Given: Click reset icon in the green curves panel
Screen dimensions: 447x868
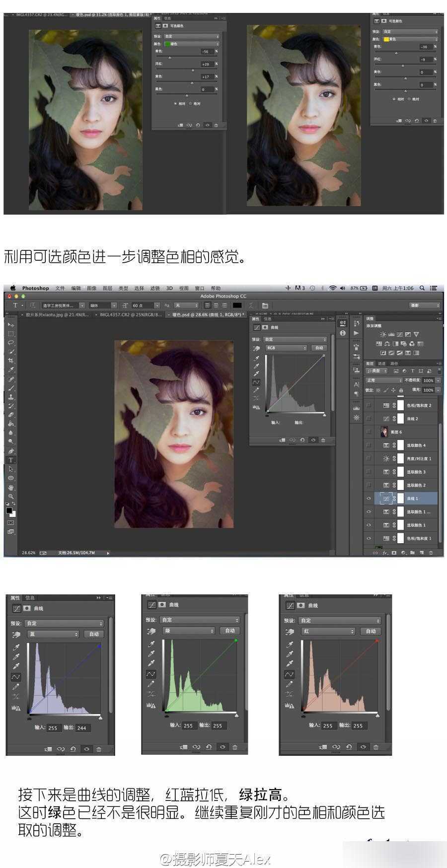Looking at the screenshot, I should (209, 747).
